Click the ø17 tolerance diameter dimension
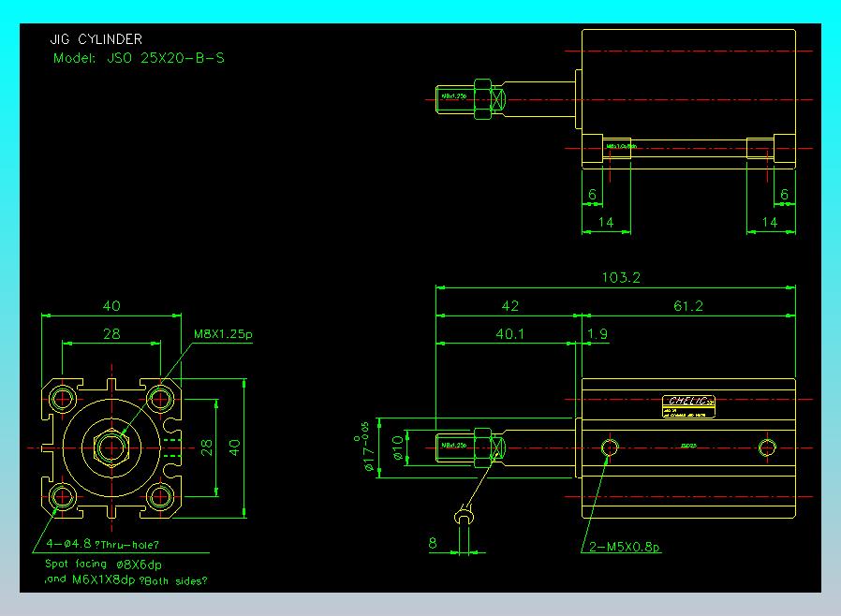The height and width of the screenshot is (616, 841). (x=365, y=447)
